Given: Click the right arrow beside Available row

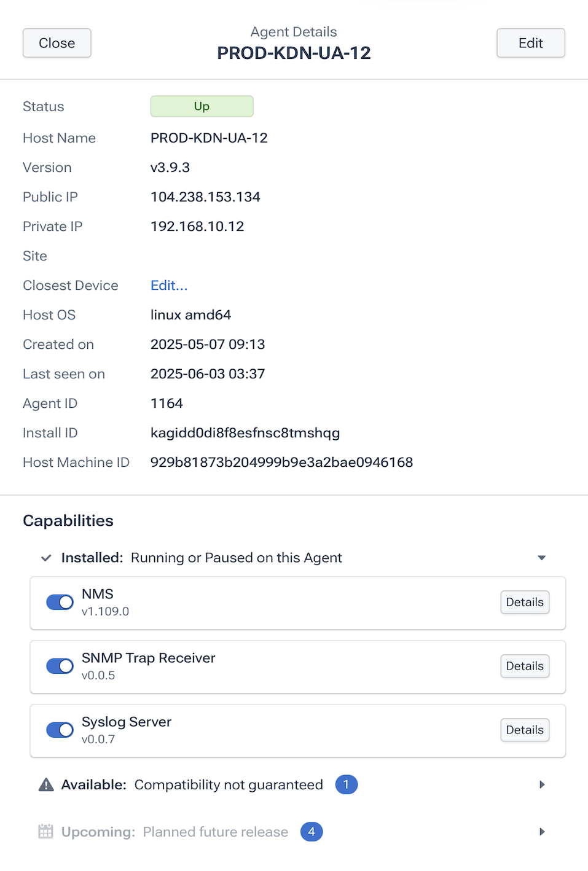Looking at the screenshot, I should pos(542,784).
